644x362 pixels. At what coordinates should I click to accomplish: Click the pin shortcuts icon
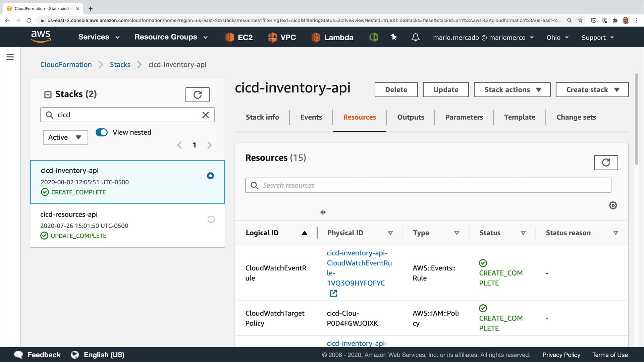[x=394, y=37]
